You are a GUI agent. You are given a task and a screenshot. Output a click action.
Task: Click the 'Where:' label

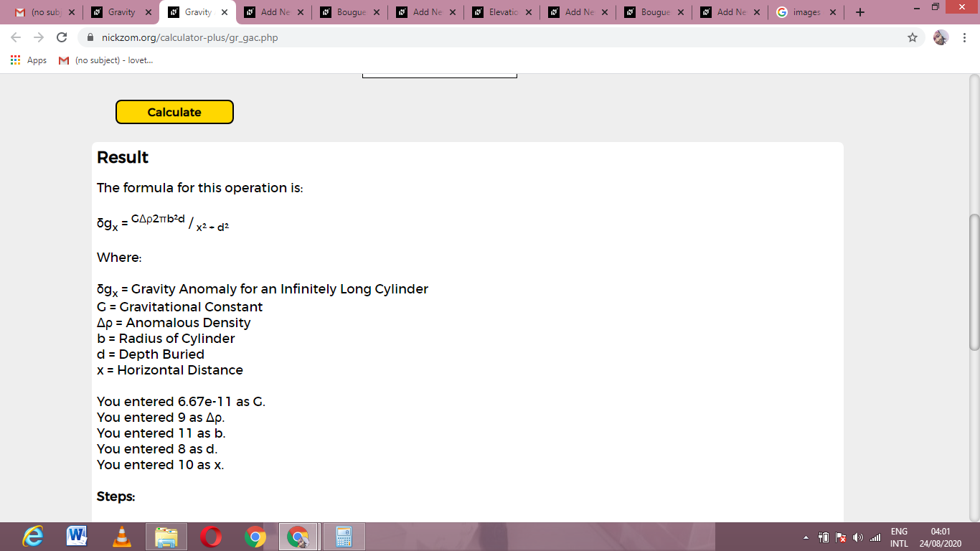tap(120, 258)
